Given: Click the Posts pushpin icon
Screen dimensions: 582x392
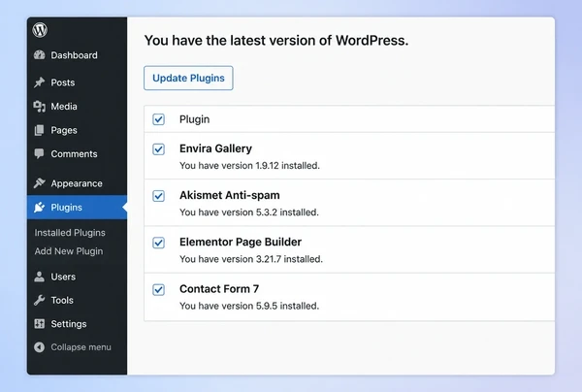Looking at the screenshot, I should pyautogui.click(x=40, y=82).
